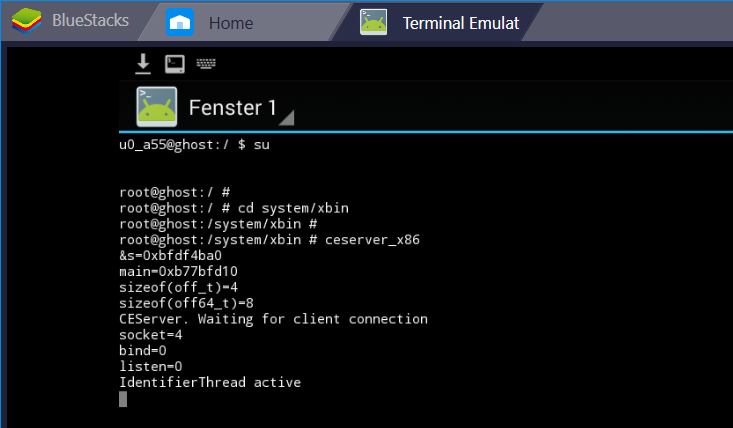The height and width of the screenshot is (428, 733).
Task: Expand the Fenster 1 window dropdown
Action: [215, 107]
